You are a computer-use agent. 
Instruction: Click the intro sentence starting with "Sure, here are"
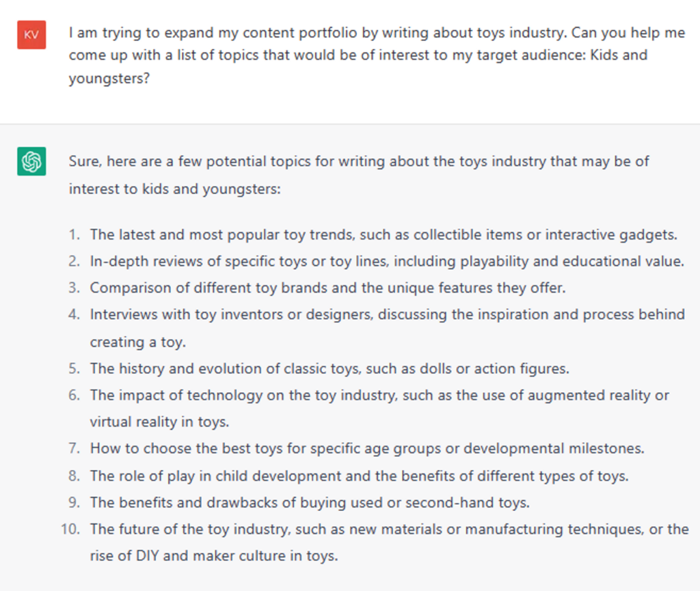coord(359,175)
